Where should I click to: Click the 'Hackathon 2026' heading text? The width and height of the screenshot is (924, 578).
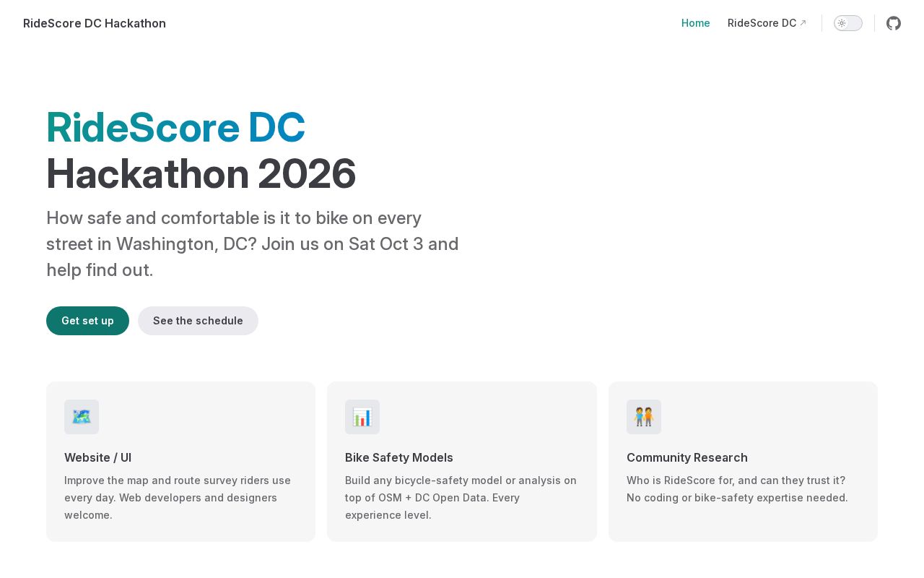201,173
